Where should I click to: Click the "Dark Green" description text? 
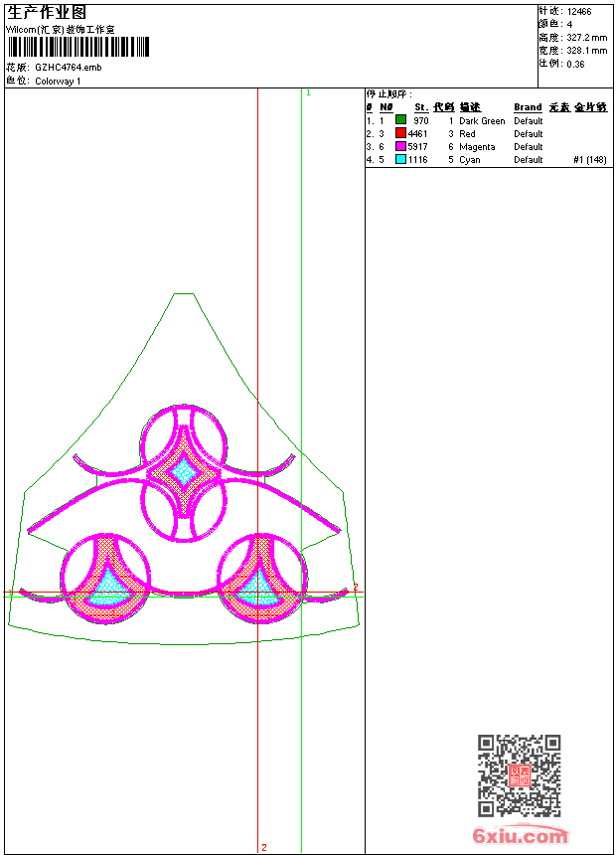[482, 121]
